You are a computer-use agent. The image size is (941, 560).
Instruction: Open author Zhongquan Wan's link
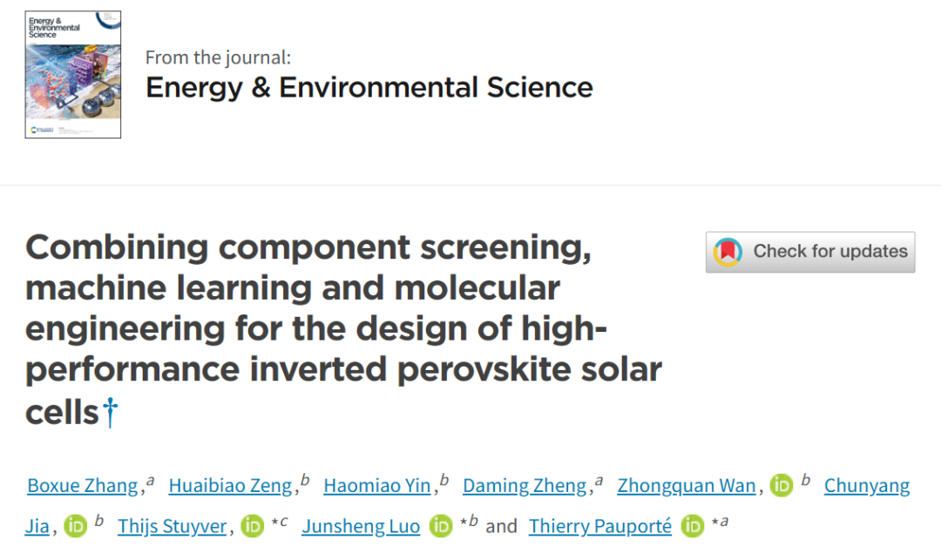(687, 486)
